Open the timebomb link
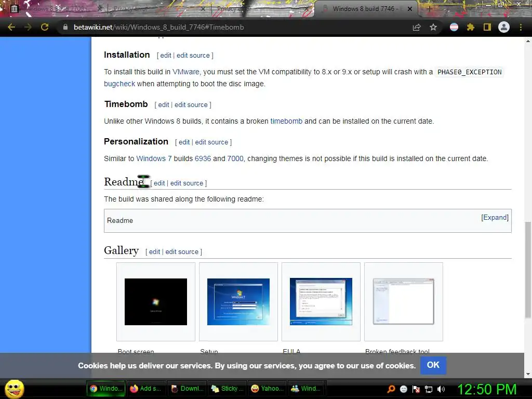The width and height of the screenshot is (532, 399). click(x=286, y=121)
